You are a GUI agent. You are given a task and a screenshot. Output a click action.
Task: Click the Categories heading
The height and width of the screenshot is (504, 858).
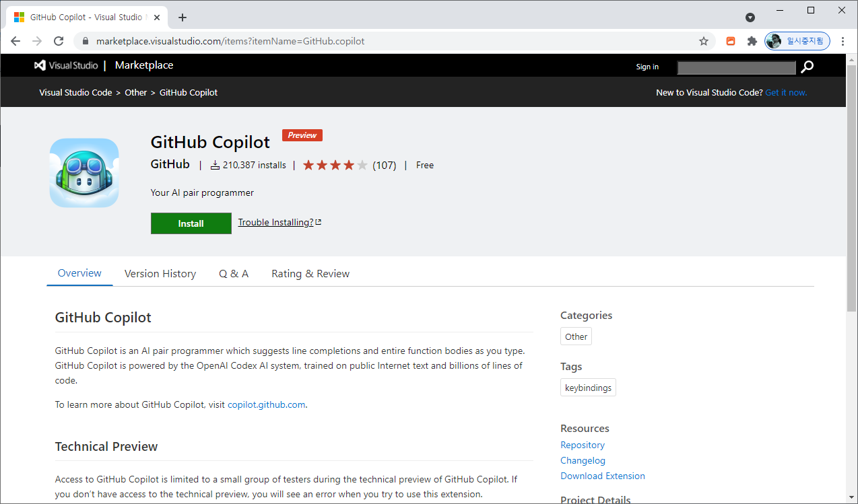coord(587,315)
